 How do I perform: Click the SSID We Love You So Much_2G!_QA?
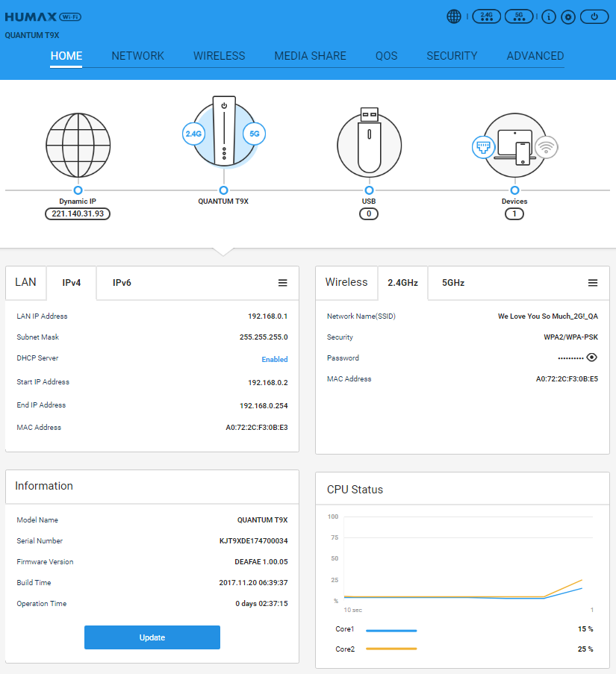point(547,316)
